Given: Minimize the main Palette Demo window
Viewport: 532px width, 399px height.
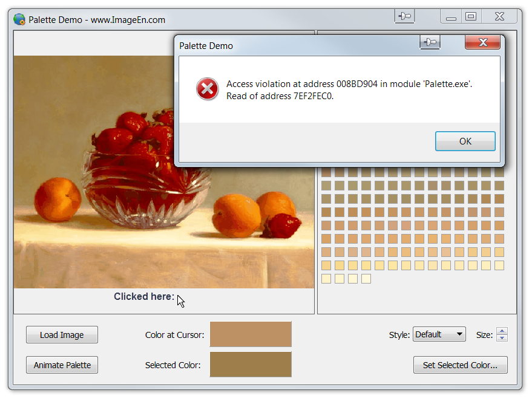Looking at the screenshot, I should click(x=451, y=16).
